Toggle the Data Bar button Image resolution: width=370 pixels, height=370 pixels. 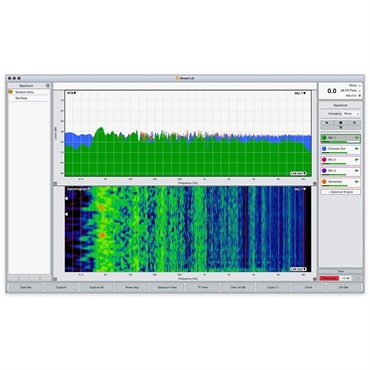pyautogui.click(x=26, y=287)
